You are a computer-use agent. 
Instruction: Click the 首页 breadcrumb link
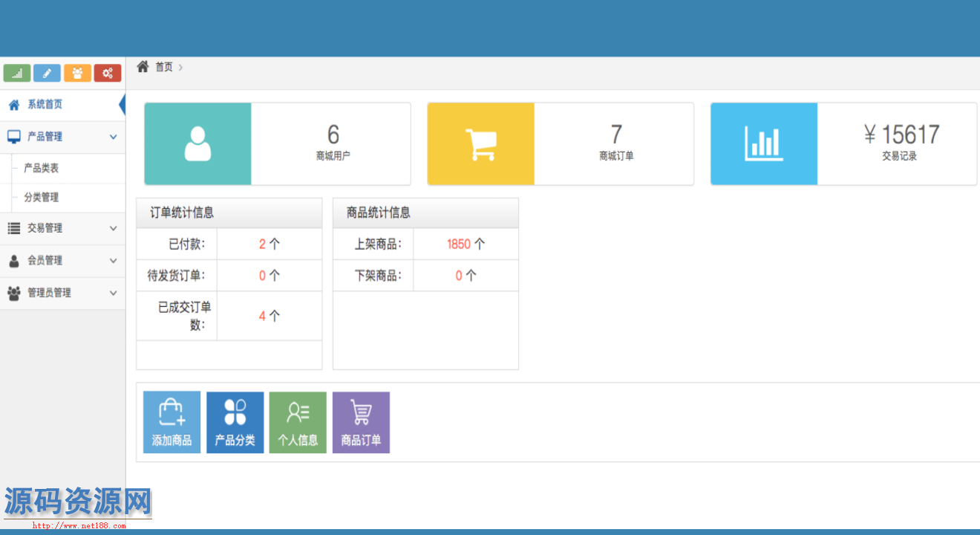click(x=164, y=67)
